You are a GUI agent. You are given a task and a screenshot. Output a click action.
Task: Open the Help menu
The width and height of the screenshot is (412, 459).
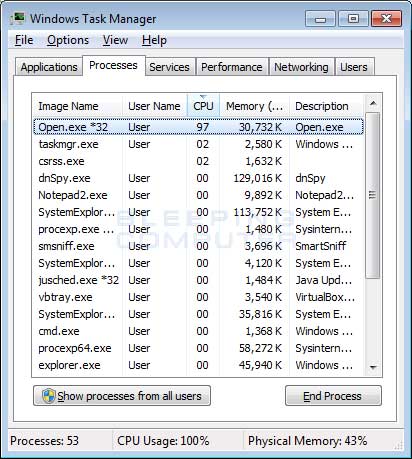click(x=154, y=40)
